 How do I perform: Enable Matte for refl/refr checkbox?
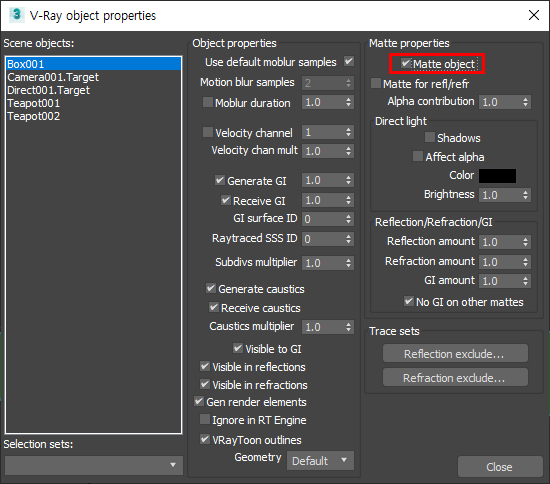pos(376,83)
